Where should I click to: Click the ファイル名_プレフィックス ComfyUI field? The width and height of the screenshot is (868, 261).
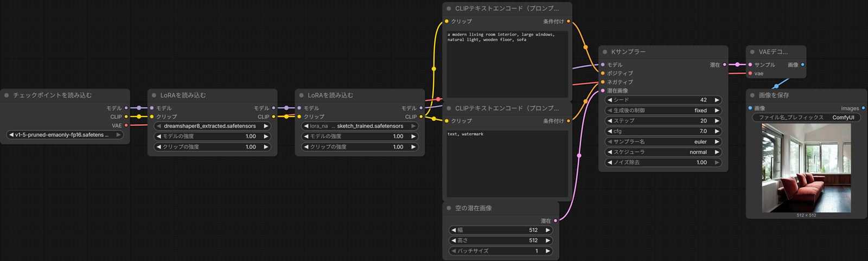(x=807, y=117)
